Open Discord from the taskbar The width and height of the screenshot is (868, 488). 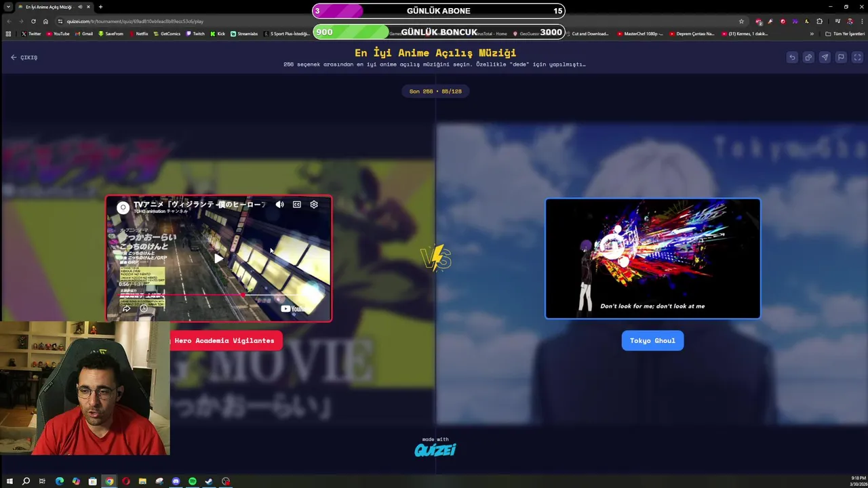coord(176,481)
